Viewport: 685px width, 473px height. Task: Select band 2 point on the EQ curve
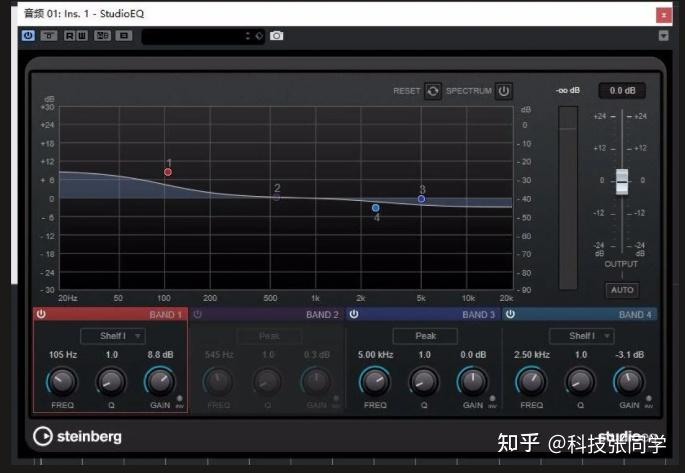point(277,197)
